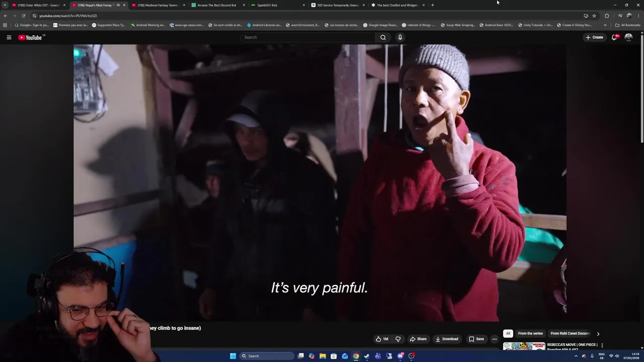This screenshot has width=644, height=362.
Task: Select the All filter chip
Action: pos(508,333)
